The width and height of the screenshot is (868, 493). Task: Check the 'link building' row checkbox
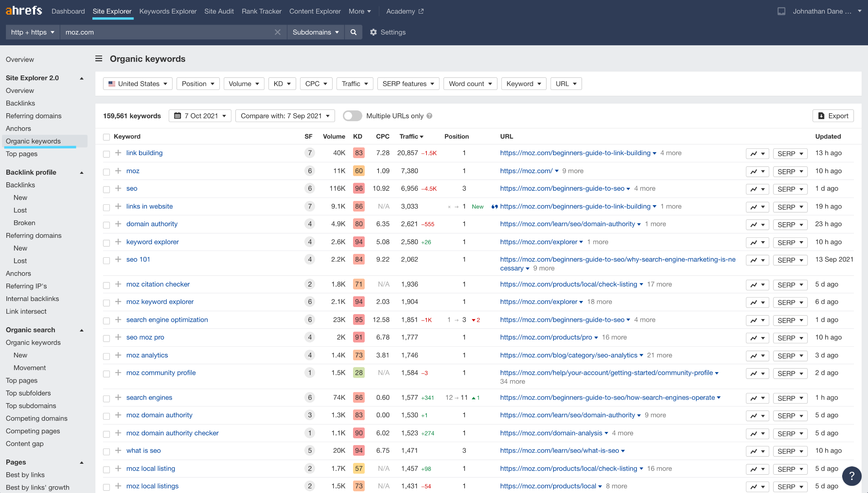point(106,154)
